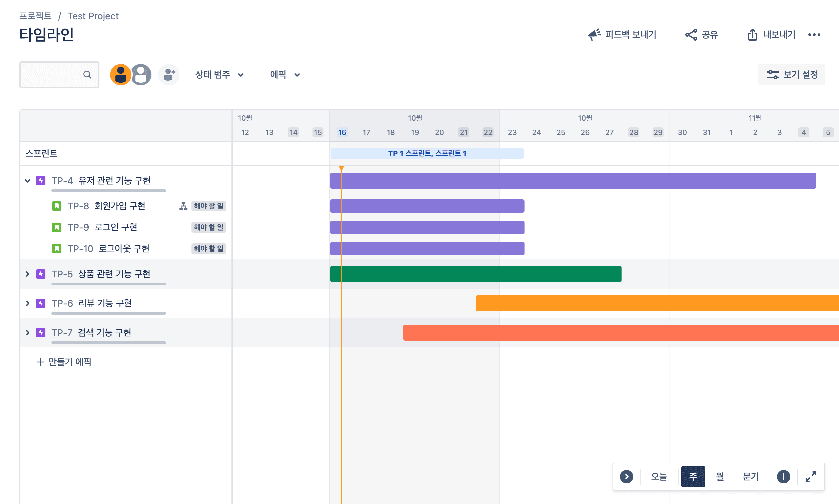Click the 오늘 (today) button
839x504 pixels.
click(659, 476)
